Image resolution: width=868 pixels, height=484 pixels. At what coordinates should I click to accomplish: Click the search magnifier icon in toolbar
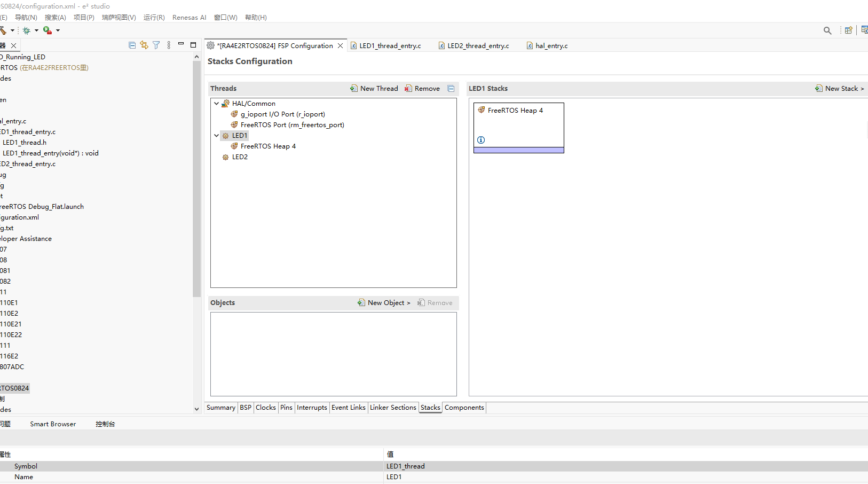pos(827,30)
